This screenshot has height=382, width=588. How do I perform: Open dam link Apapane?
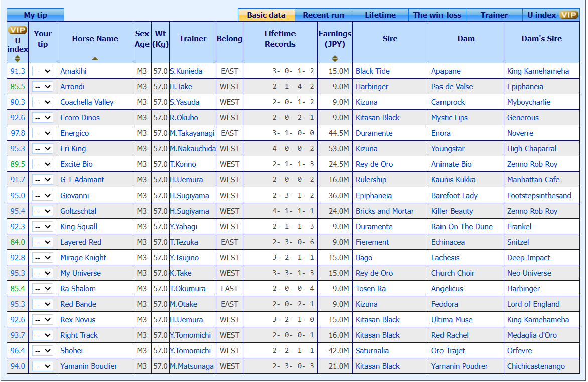446,71
